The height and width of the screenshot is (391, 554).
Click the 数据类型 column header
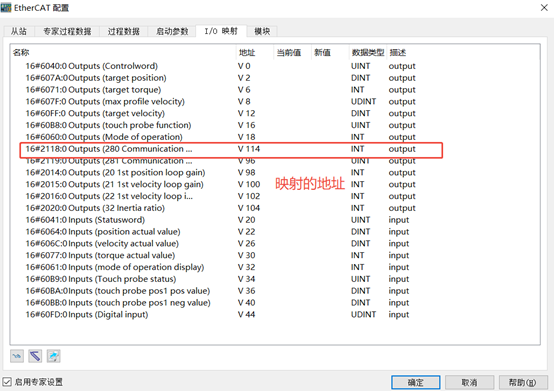pyautogui.click(x=368, y=53)
